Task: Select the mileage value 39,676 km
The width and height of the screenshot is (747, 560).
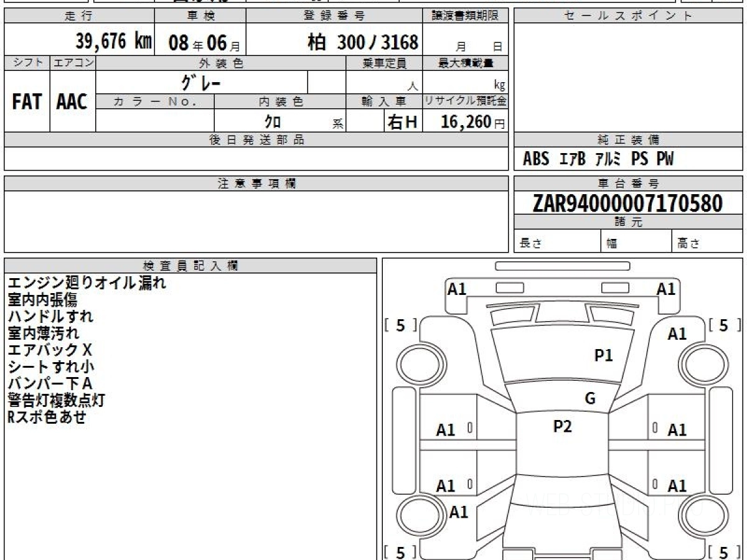Action: point(114,42)
